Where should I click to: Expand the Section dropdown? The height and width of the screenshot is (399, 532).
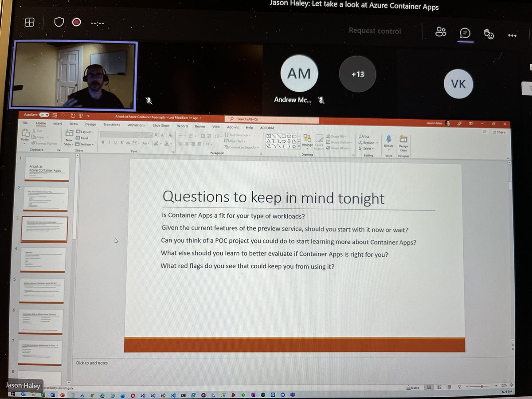pos(84,144)
